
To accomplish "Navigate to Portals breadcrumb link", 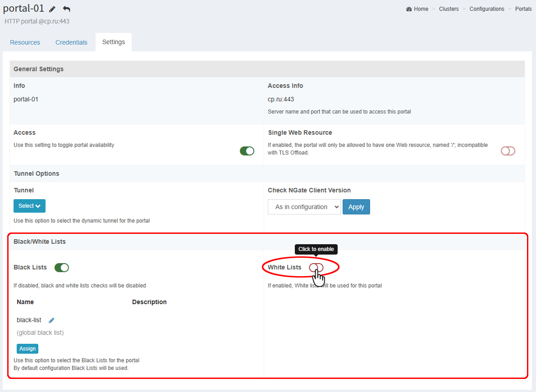I will (x=523, y=9).
